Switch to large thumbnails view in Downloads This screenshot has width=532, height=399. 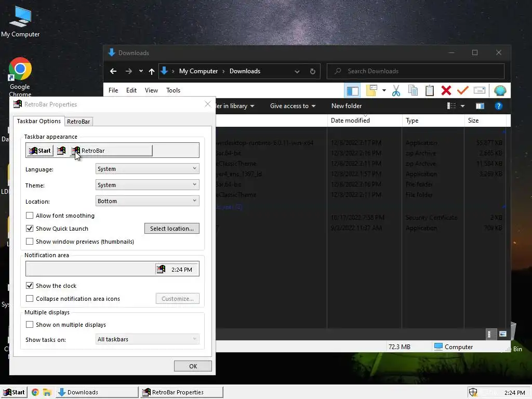point(503,334)
